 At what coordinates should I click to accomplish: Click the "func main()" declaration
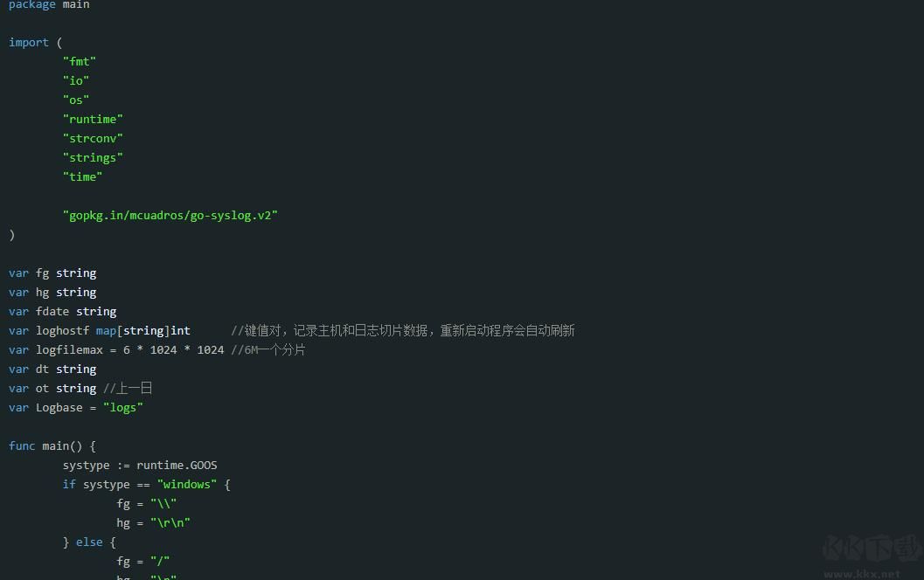(x=49, y=445)
